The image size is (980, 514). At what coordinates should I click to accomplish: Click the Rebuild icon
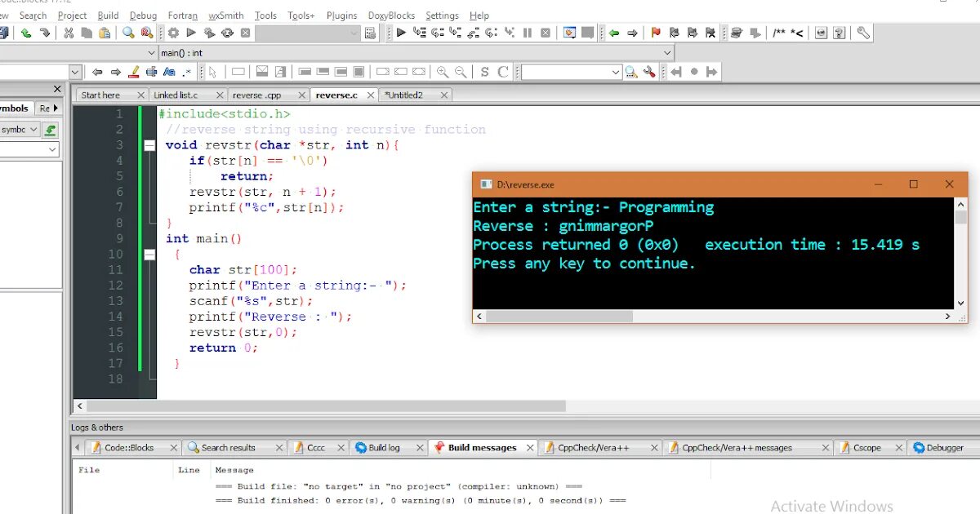227,33
